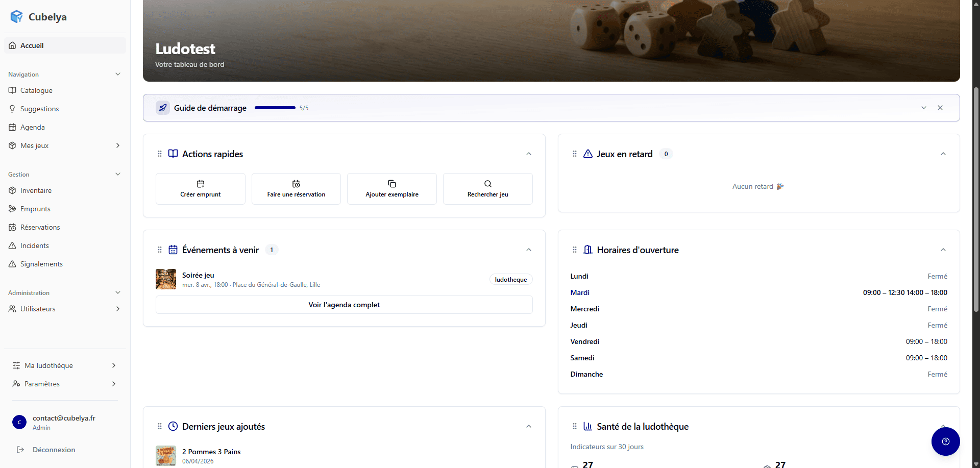Dismiss the Guide de démarrage banner

click(940, 108)
